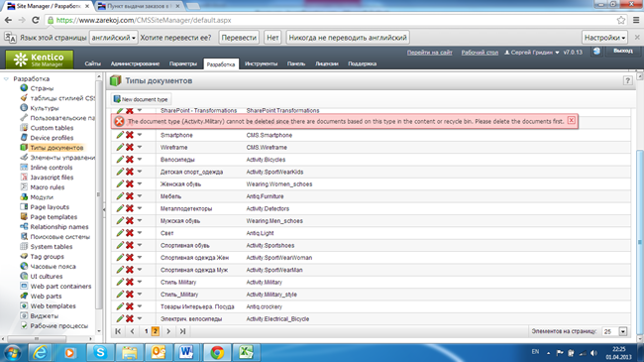Click the delete icon for Велосипеды row
The image size is (644, 362).
point(130,160)
